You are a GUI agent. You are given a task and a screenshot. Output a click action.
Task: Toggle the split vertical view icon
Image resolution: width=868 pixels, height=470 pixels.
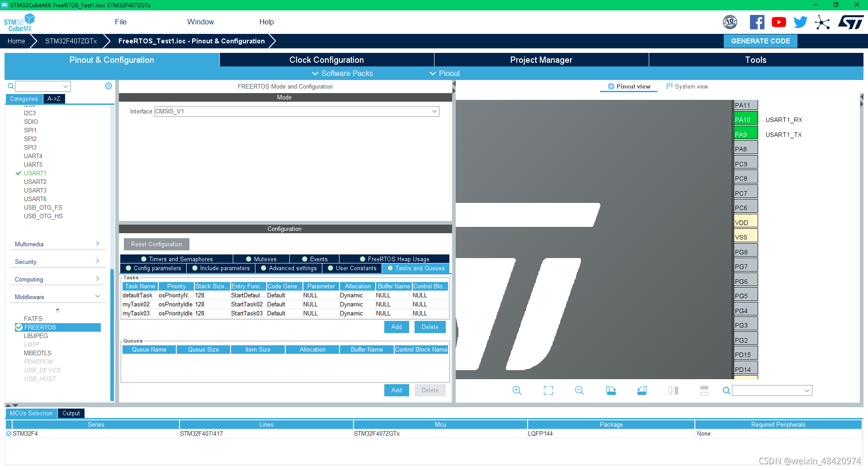pyautogui.click(x=673, y=390)
